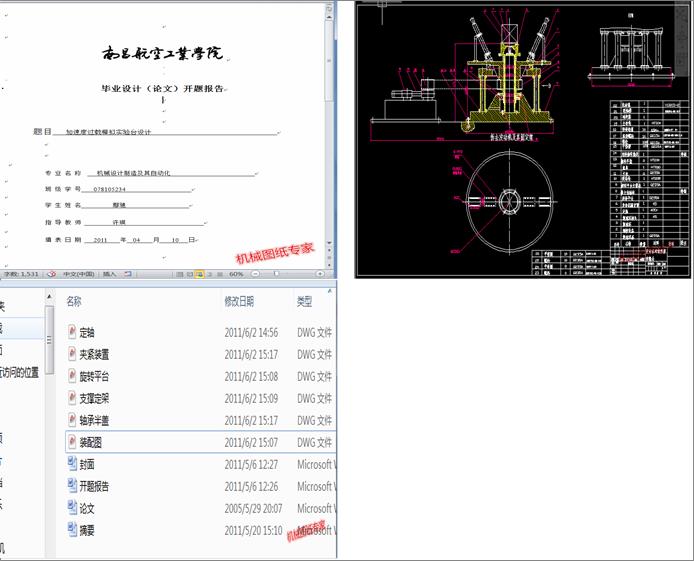Select the file named 论文
694x561 pixels.
coord(87,508)
